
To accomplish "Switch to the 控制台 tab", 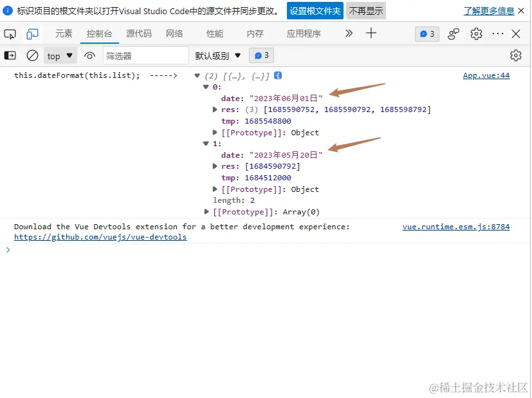I will 99,33.
